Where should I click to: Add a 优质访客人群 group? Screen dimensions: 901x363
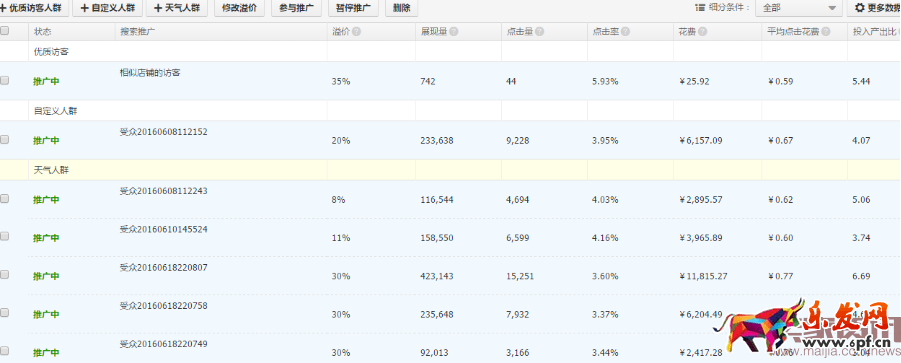34,8
